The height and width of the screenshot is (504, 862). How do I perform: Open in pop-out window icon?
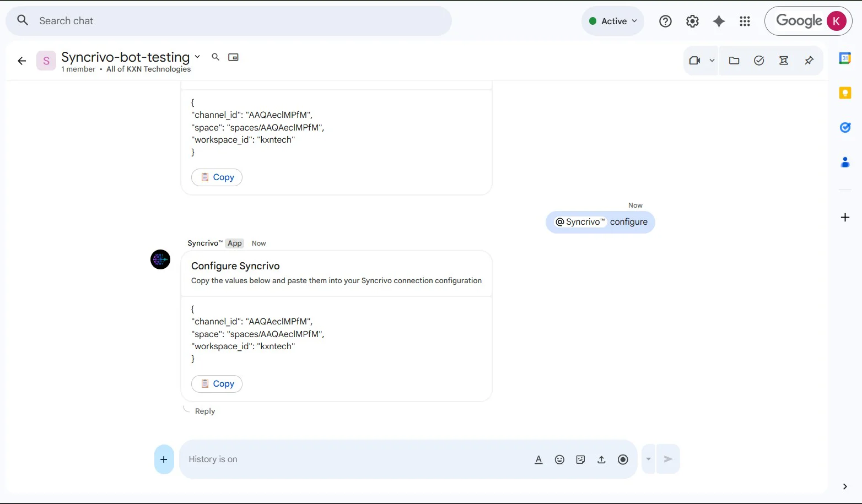click(233, 57)
